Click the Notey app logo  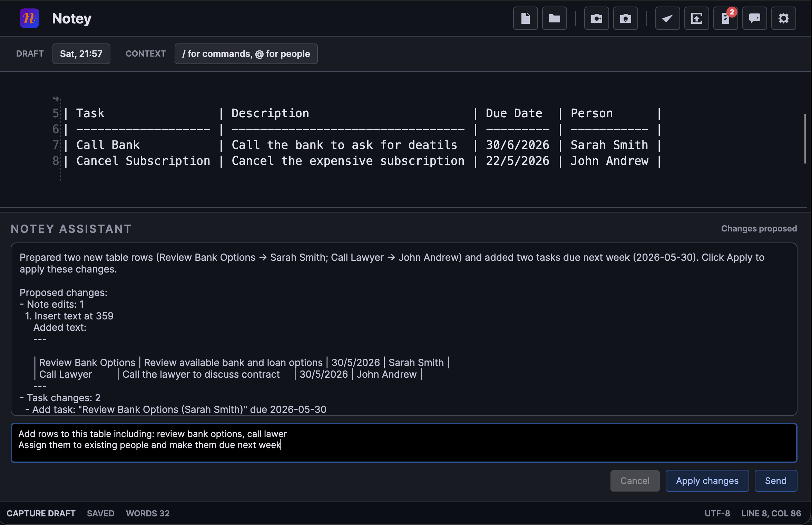(29, 18)
